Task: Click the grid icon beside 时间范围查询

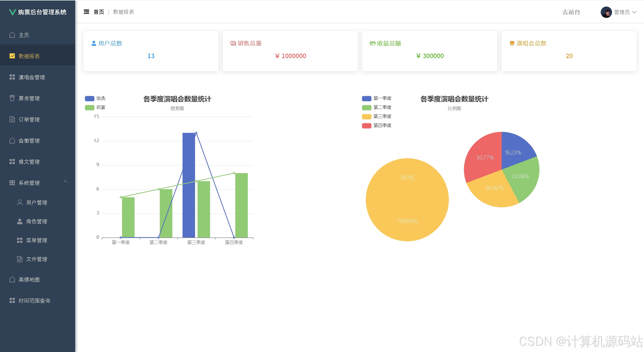Action: 12,300
